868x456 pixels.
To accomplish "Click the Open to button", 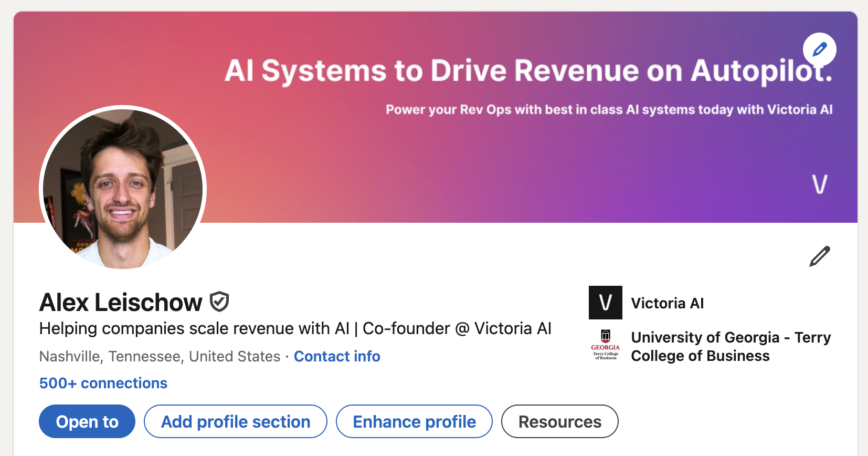I will (x=87, y=421).
